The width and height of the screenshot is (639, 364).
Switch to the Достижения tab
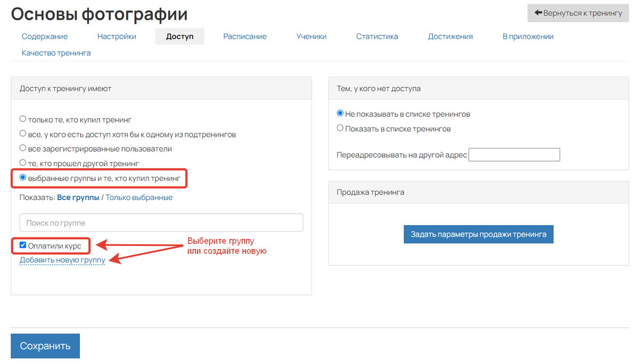(450, 37)
